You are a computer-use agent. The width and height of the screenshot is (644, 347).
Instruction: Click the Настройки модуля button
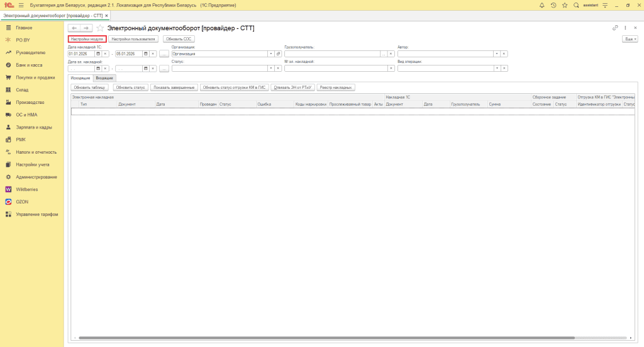pos(87,39)
